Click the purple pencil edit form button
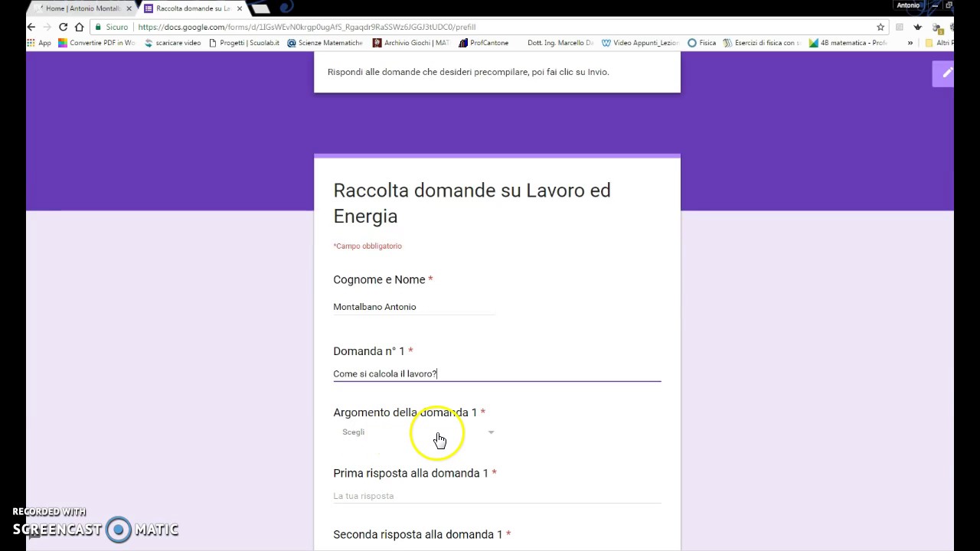 (945, 73)
